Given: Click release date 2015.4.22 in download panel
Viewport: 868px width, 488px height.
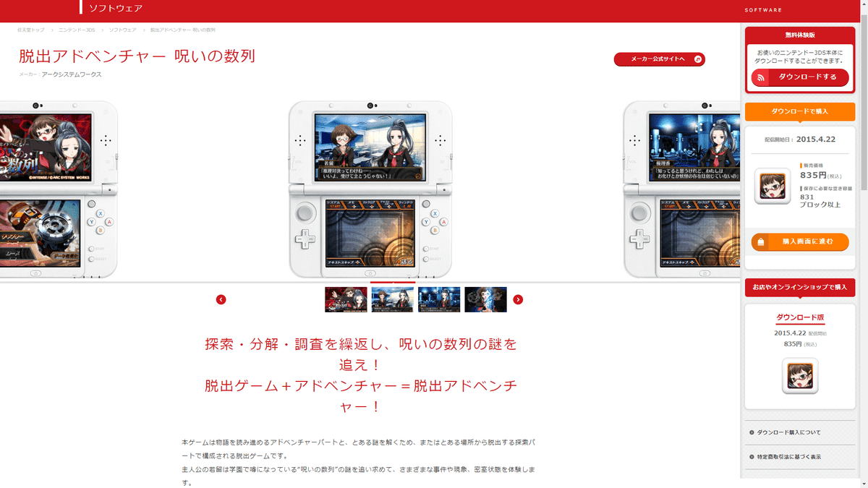Looking at the screenshot, I should tap(815, 140).
